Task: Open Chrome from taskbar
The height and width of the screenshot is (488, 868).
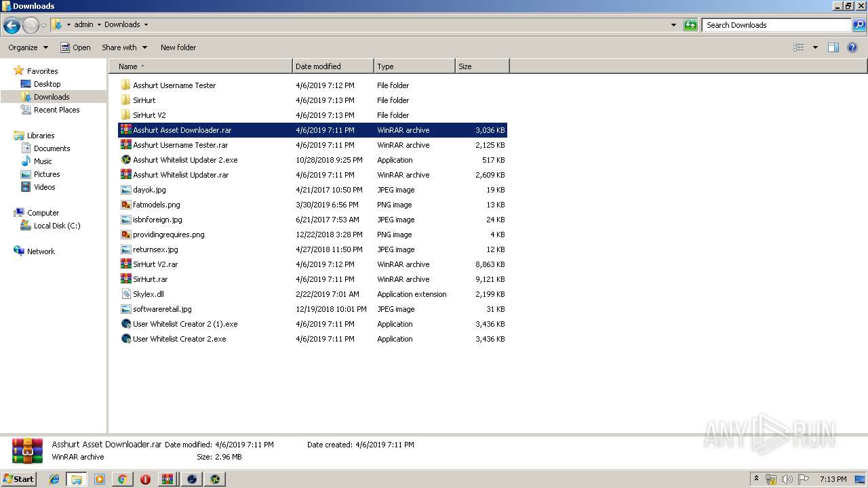Action: pyautogui.click(x=122, y=479)
